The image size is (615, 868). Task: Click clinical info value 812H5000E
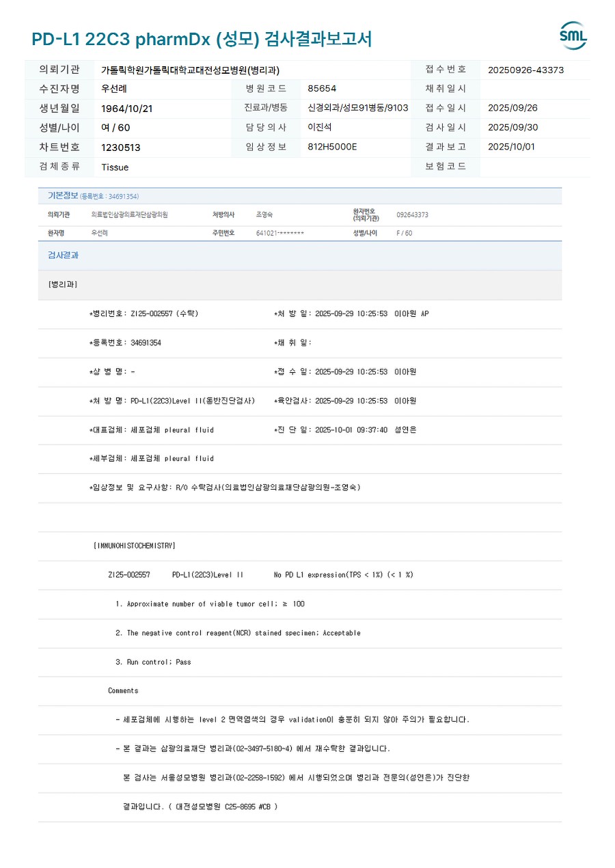[332, 147]
